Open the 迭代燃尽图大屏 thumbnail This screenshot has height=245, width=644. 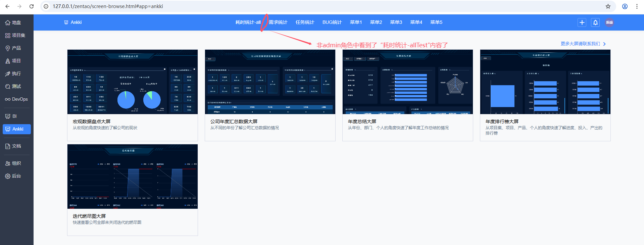[x=133, y=177]
